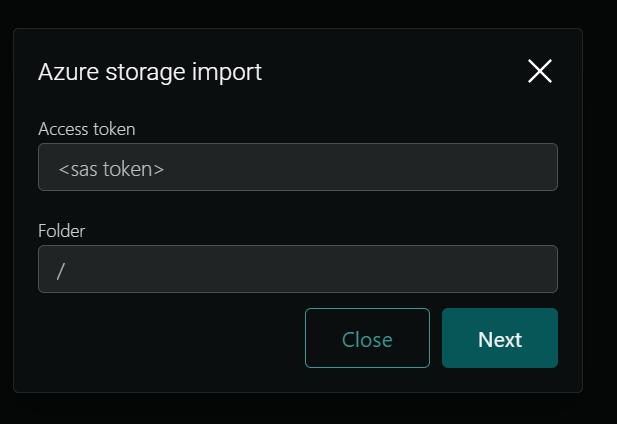Click the right end of the Folder field

point(535,269)
